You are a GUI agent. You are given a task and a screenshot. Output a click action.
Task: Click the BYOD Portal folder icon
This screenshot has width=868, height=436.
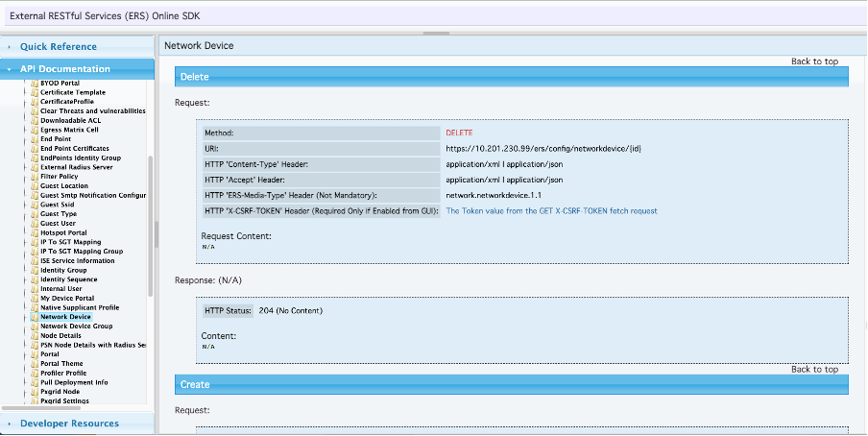[x=35, y=84]
